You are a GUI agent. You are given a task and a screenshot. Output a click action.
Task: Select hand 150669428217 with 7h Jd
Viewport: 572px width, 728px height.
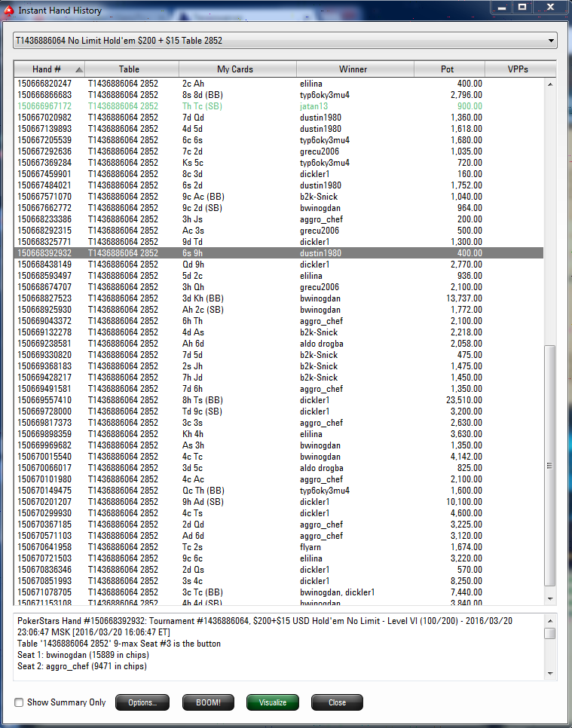click(279, 378)
